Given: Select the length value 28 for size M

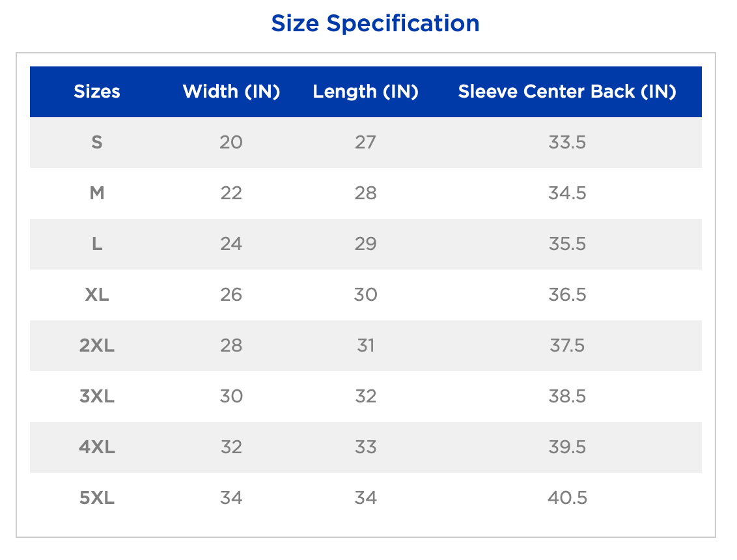Looking at the screenshot, I should click(365, 193).
